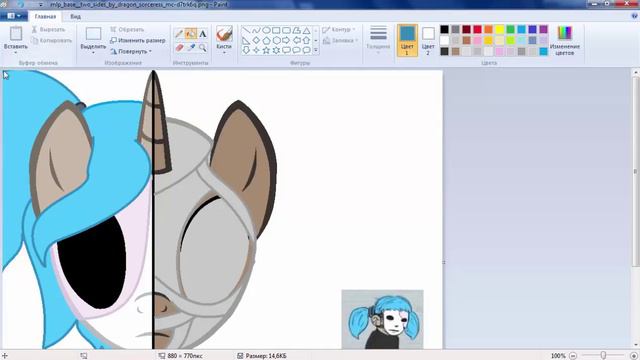Choose the Five-point star shape

pyautogui.click(x=266, y=50)
